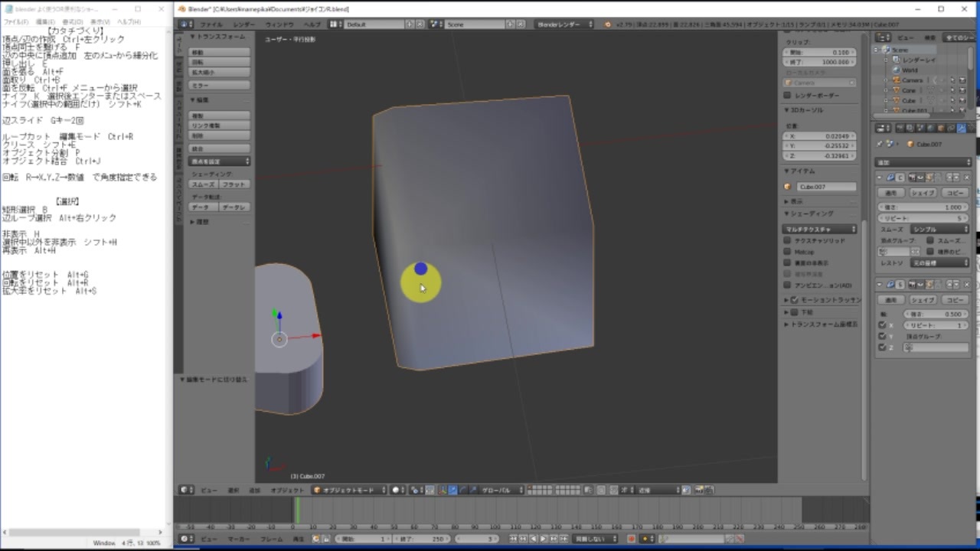Image resolution: width=980 pixels, height=551 pixels.
Task: Click the Join button in tool shelf
Action: click(x=220, y=148)
